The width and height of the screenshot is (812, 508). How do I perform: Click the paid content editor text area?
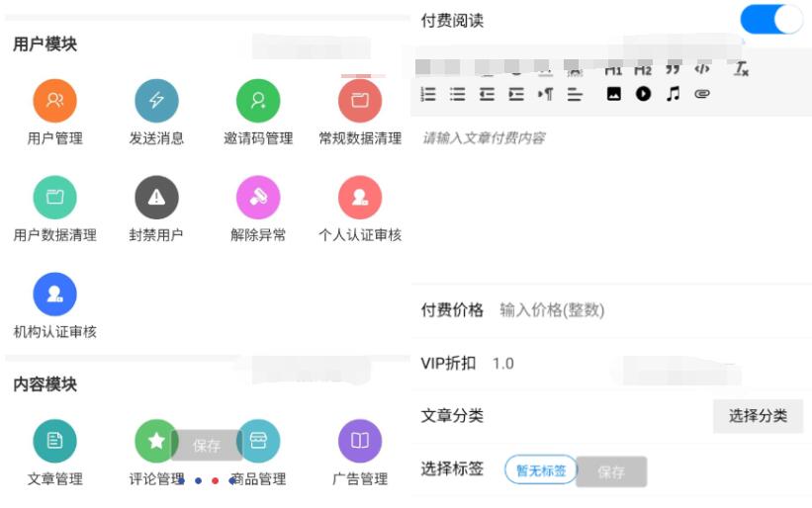point(608,198)
